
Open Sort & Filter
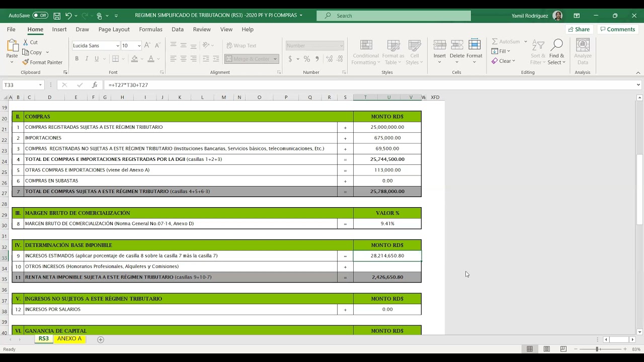[538, 52]
